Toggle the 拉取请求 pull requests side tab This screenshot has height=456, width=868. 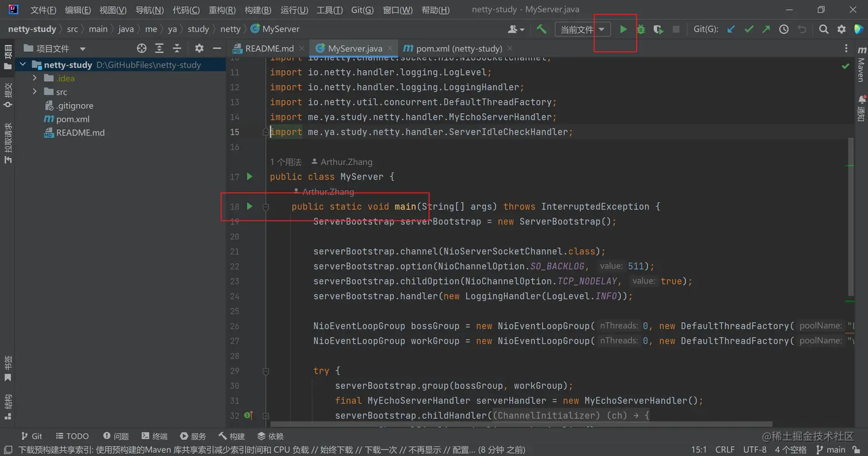click(x=8, y=143)
